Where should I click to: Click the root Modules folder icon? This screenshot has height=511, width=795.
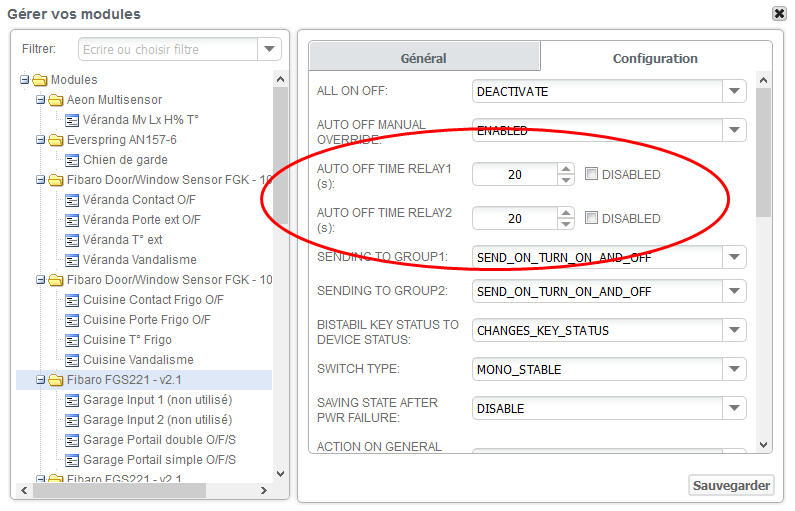click(x=41, y=80)
